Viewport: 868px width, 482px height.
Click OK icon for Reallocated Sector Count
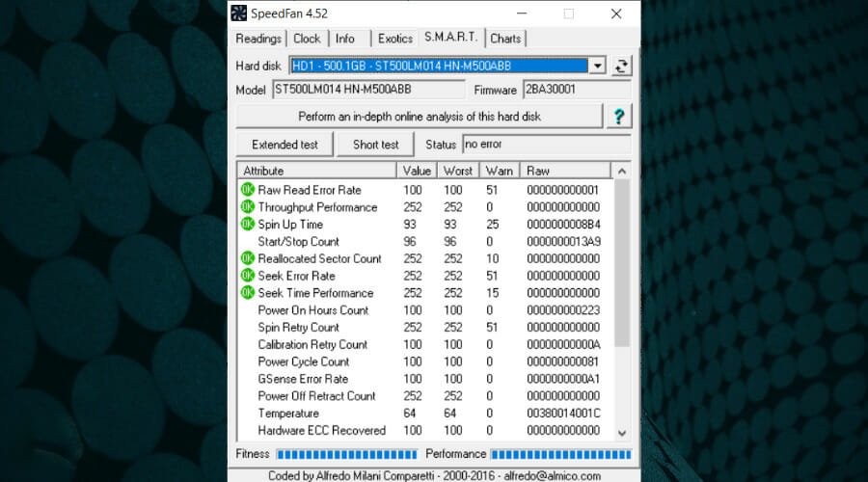coord(248,258)
